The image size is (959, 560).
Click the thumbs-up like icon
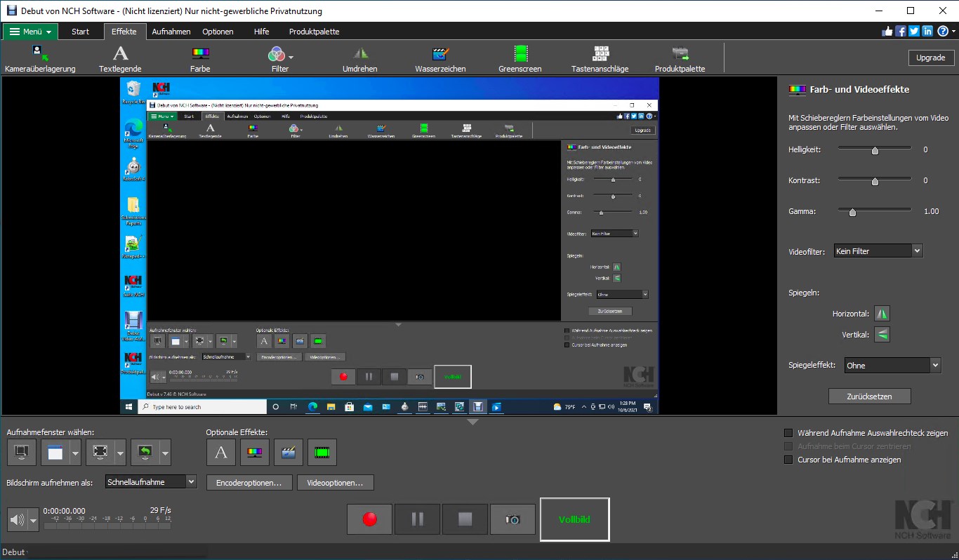(887, 31)
